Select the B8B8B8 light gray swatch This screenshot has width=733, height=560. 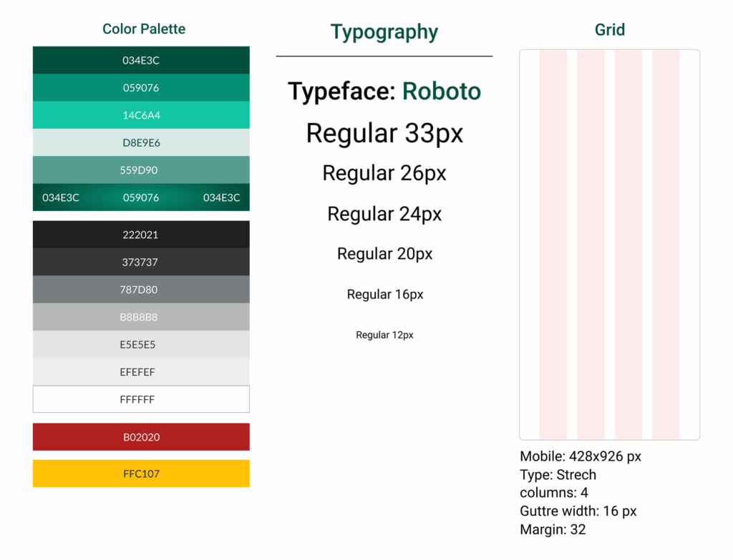(x=141, y=317)
